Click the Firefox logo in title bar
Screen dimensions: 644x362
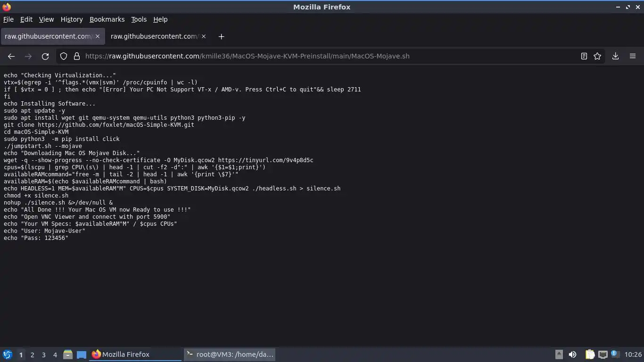click(6, 7)
